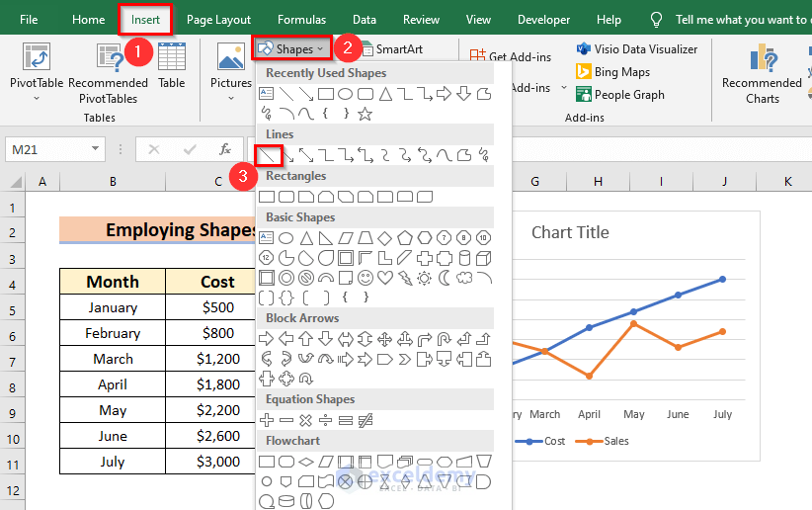Click the Insert Function fx button
Viewport: 812px width, 510px height.
point(225,150)
